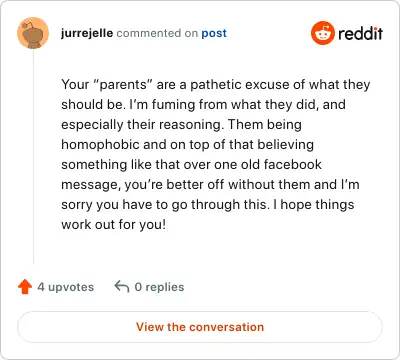400x360 pixels.
Task: Click the closing line "work out for you!"
Action: [x=113, y=224]
